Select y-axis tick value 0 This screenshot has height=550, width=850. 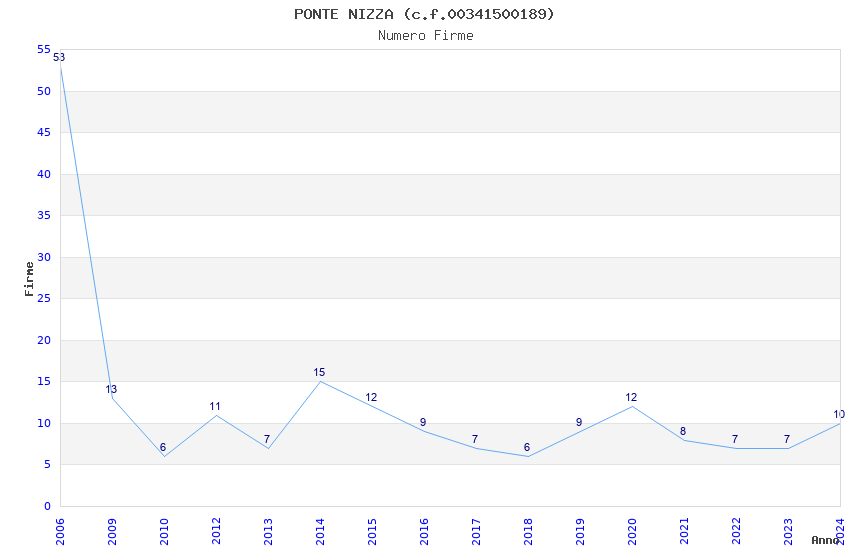click(47, 506)
